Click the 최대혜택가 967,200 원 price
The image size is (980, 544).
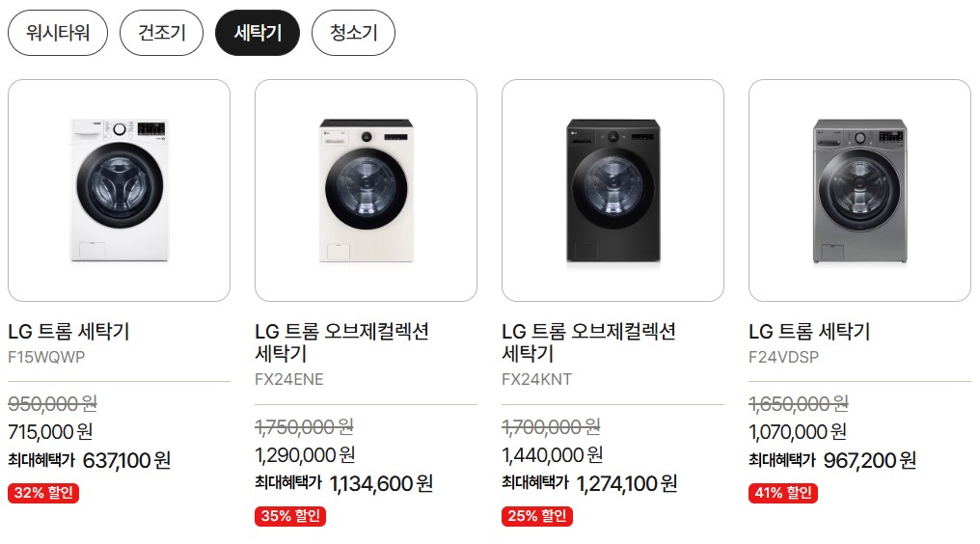(832, 460)
